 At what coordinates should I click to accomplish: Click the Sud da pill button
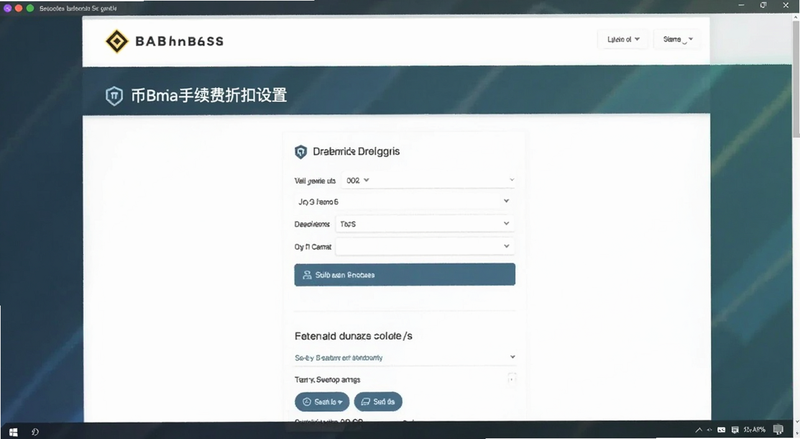point(378,402)
